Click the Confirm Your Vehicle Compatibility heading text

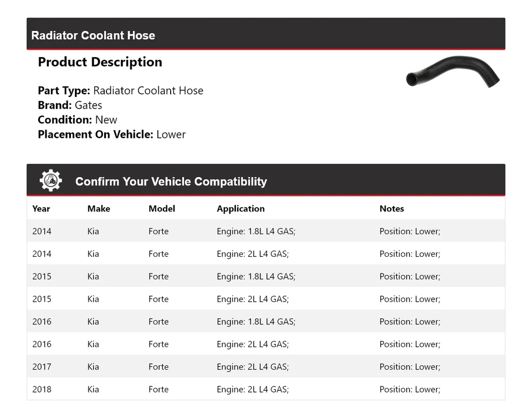click(x=171, y=182)
